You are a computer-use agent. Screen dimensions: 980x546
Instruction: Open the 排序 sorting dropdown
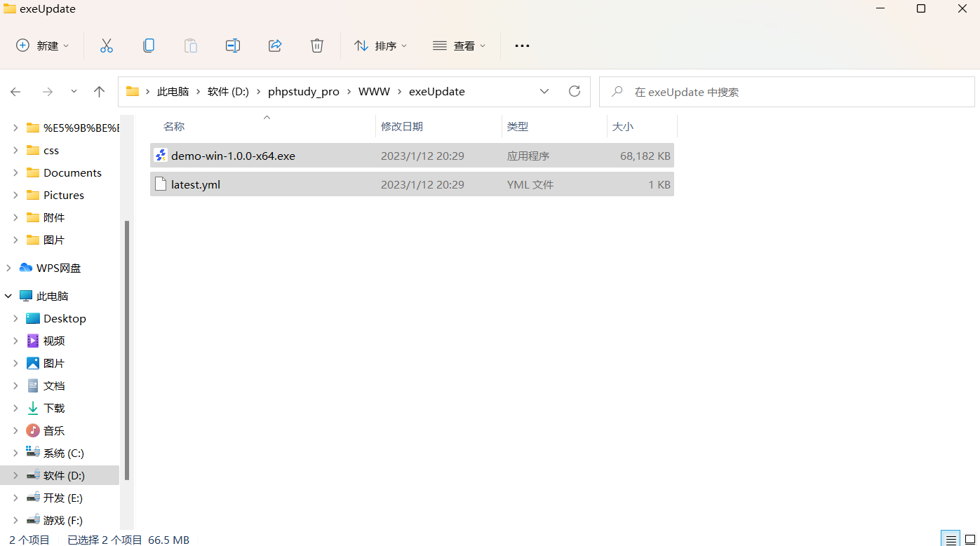coord(380,46)
